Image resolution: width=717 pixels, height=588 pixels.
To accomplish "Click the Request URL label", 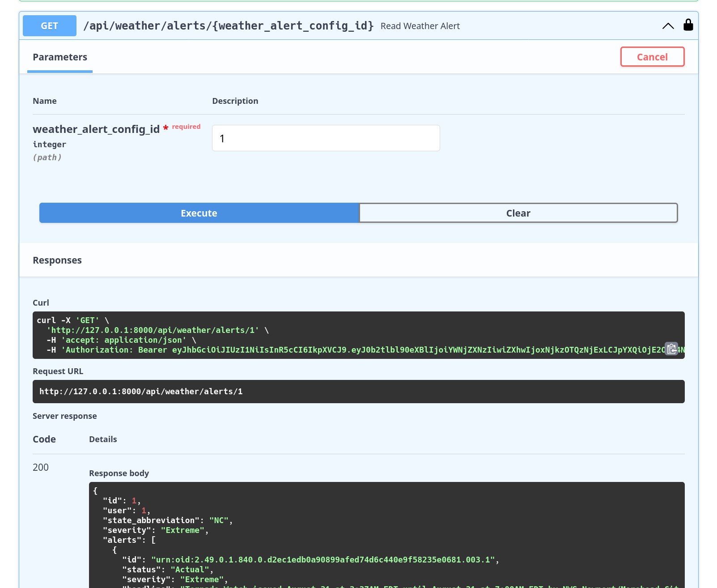I will 58,371.
